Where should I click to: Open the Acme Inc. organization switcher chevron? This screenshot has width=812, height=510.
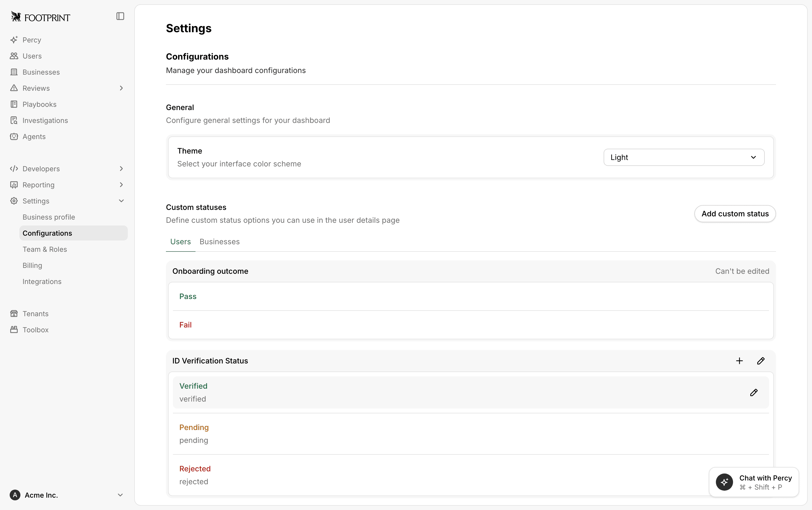pos(120,495)
